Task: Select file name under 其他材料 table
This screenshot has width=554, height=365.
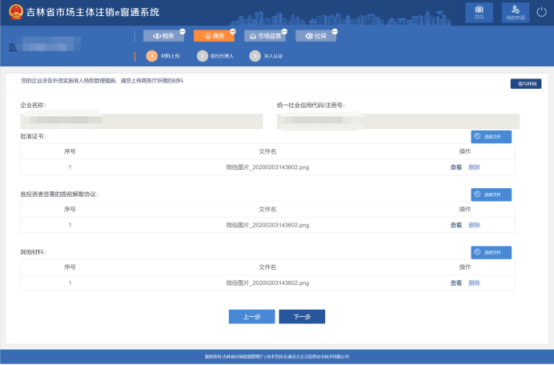Action: pos(267,283)
